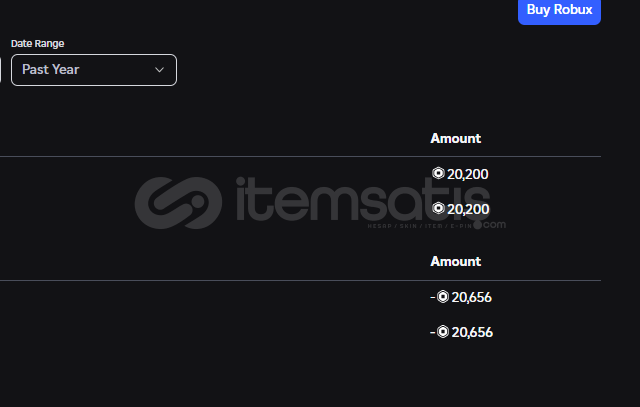This screenshot has height=407, width=640.
Task: Click the divider line under upper Amount header
Action: coord(300,156)
